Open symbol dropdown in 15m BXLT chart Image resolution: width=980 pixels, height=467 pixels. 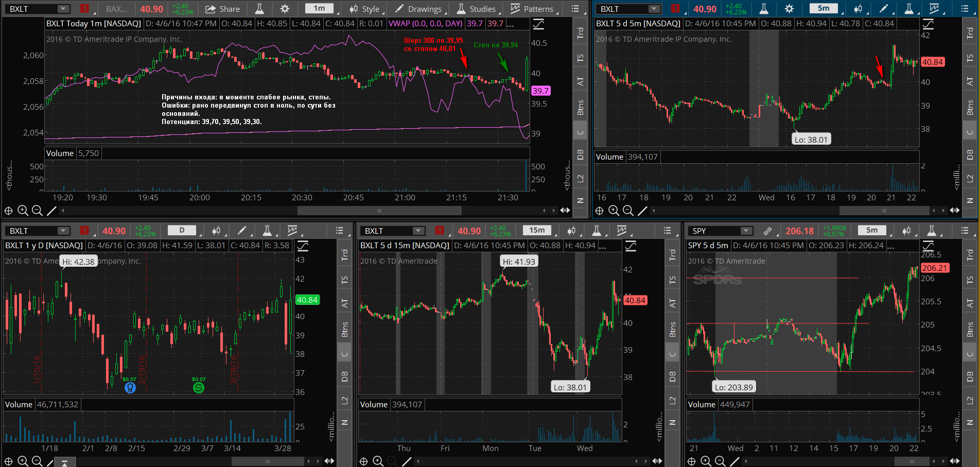pyautogui.click(x=418, y=231)
